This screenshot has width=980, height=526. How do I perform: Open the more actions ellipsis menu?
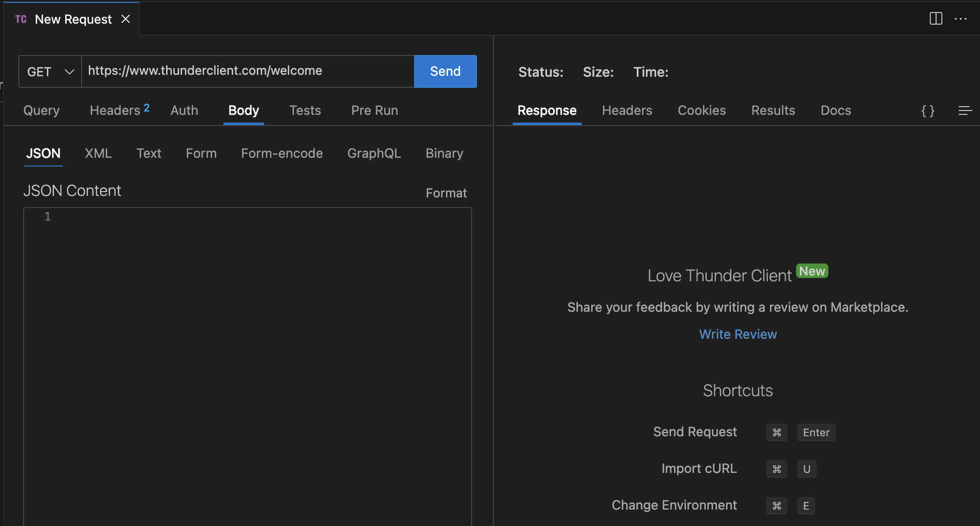coord(960,19)
